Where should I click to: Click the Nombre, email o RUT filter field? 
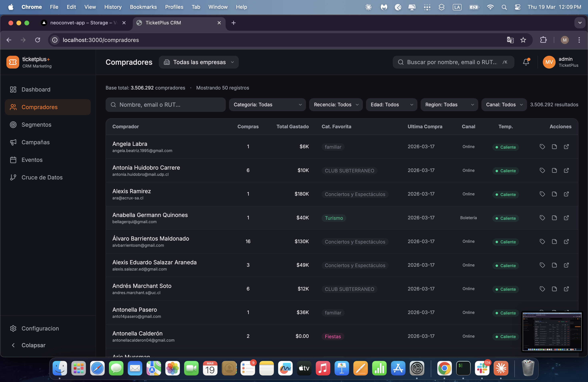166,105
